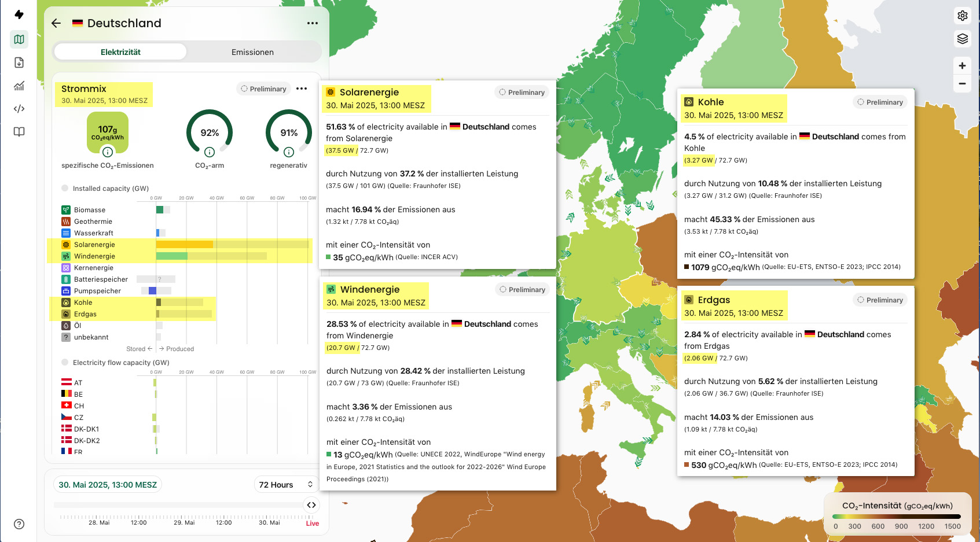
Task: Open the API code sidebar icon
Action: pos(19,109)
